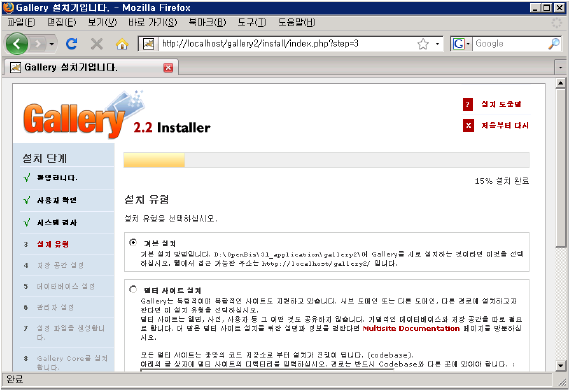Reload the page with the blue refresh icon
This screenshot has height=390, width=569.
(71, 44)
